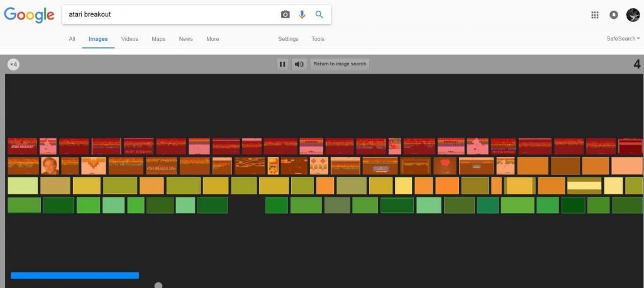Submit search with magnifier icon
This screenshot has height=288, width=644.
pos(319,15)
